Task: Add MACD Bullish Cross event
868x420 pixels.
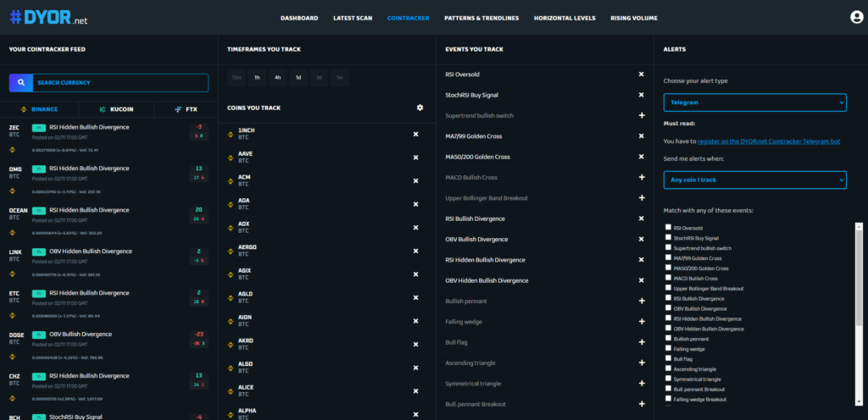Action: [x=642, y=177]
